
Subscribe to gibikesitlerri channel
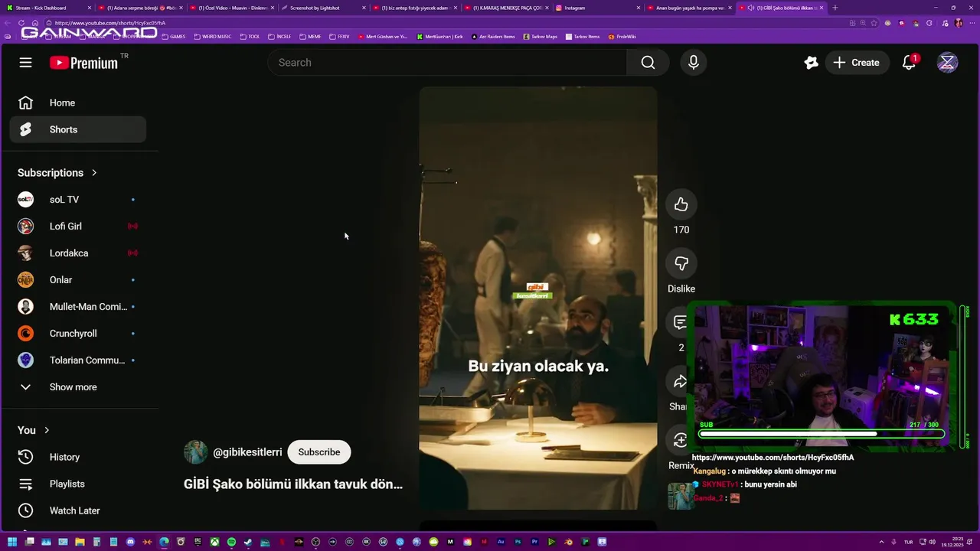pos(319,452)
